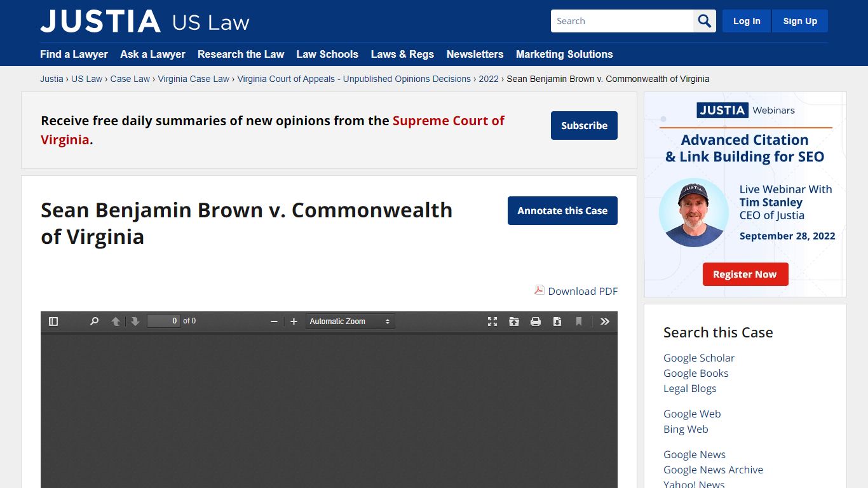Screen dimensions: 868x488
Task: Open Law Schools menu
Action: (x=327, y=54)
